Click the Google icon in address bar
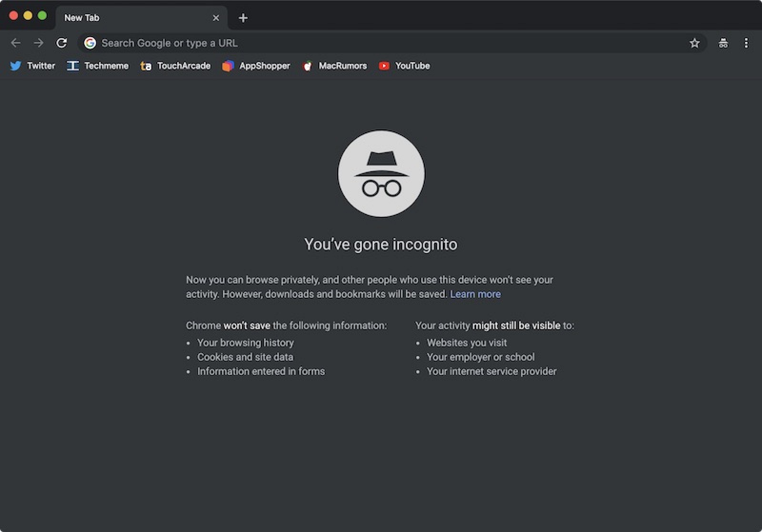Viewport: 762px width, 532px height. (90, 43)
